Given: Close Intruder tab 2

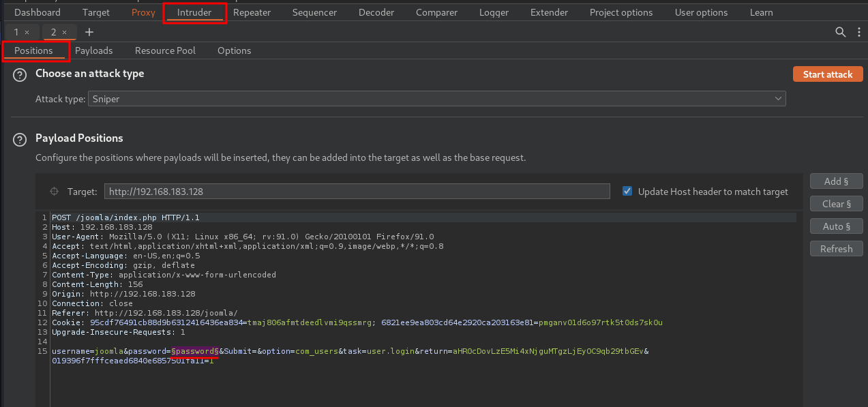Looking at the screenshot, I should pos(65,33).
